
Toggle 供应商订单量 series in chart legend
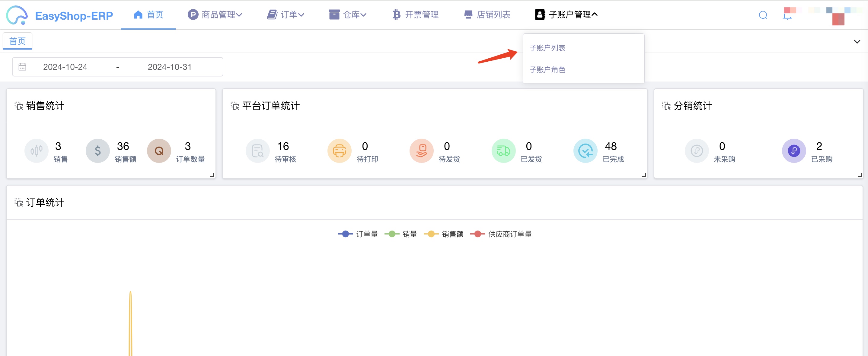501,234
